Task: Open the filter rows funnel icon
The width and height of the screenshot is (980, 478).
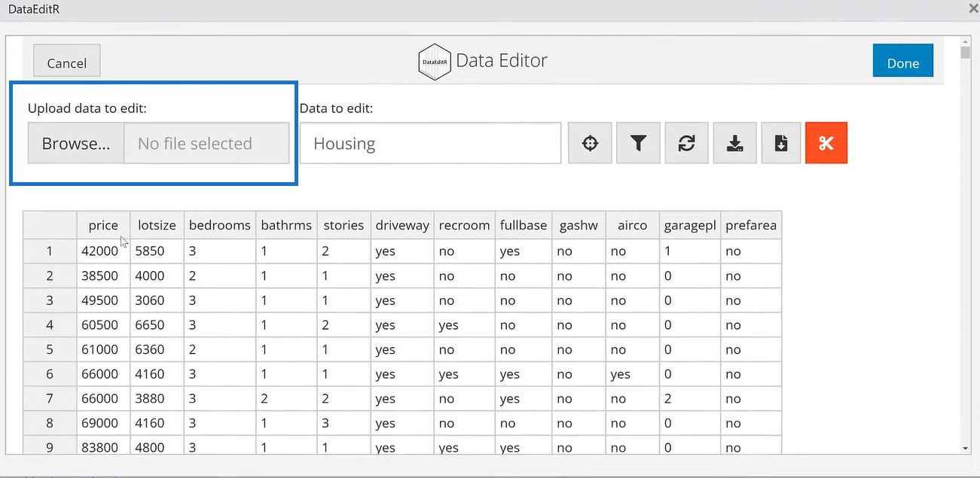Action: pos(638,143)
